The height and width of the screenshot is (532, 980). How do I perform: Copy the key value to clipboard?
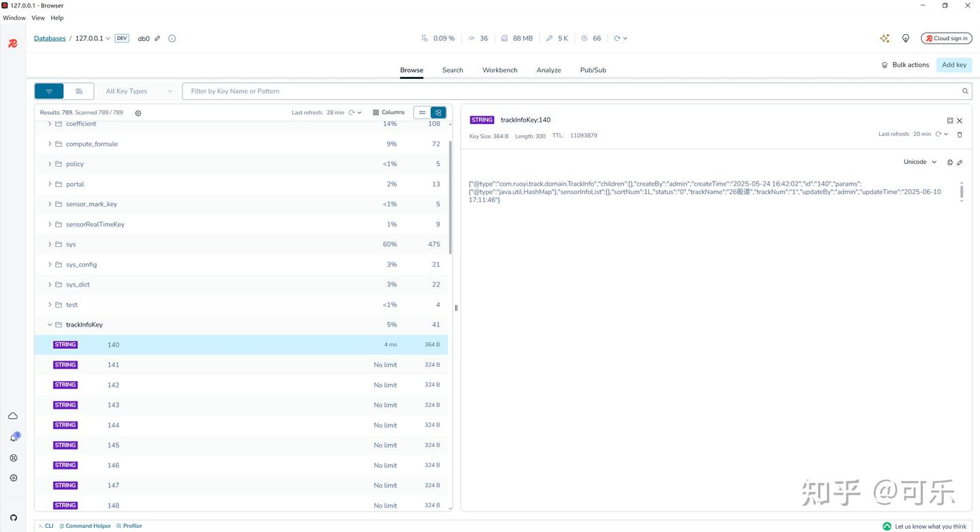point(950,163)
